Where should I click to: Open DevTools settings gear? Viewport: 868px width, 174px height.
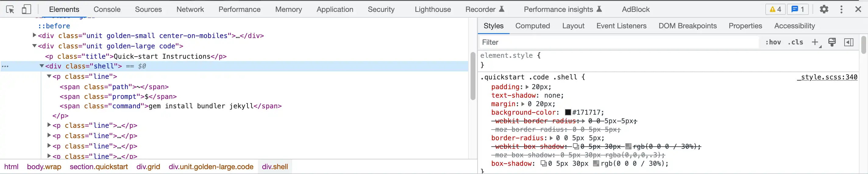click(x=824, y=9)
